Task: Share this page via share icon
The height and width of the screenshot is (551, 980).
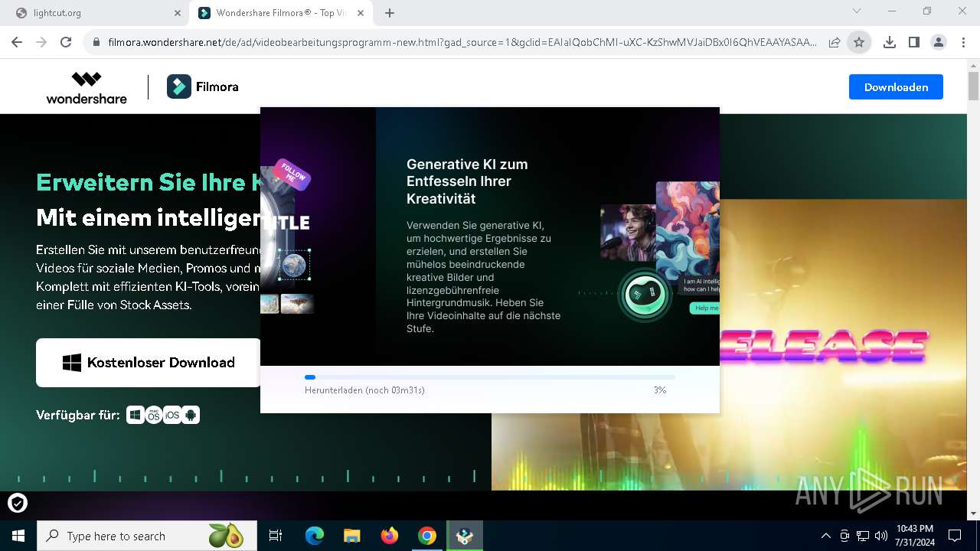Action: click(835, 42)
